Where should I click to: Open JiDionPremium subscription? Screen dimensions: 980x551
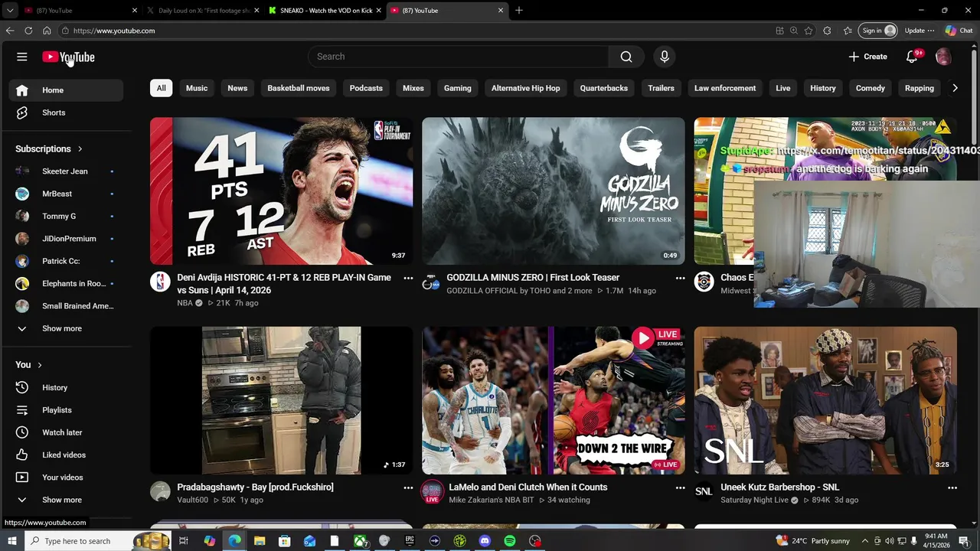[66, 239]
